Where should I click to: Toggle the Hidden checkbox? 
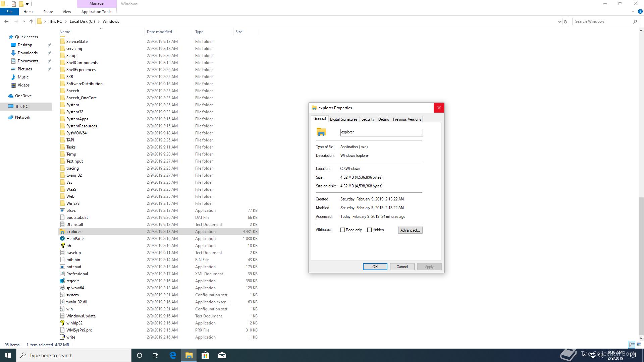369,230
